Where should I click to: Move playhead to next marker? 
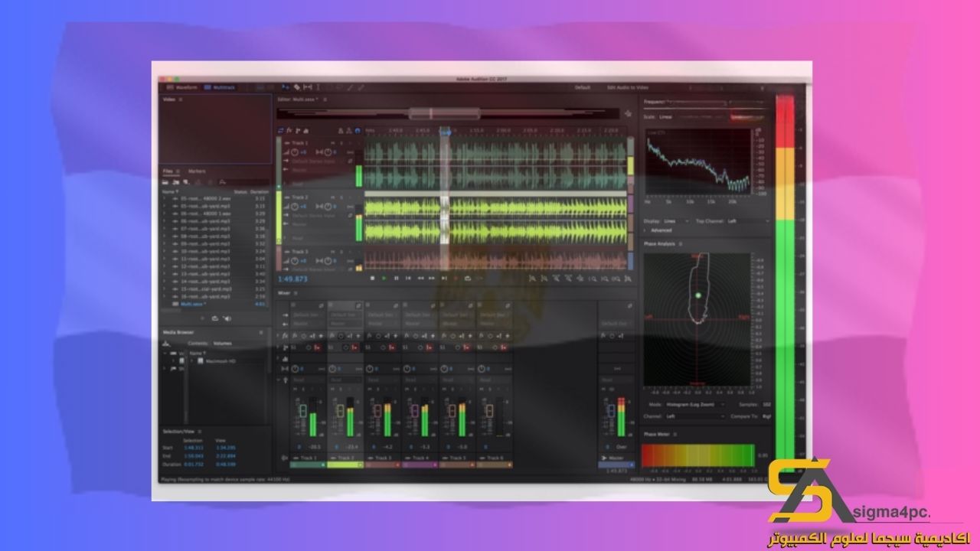click(x=444, y=278)
